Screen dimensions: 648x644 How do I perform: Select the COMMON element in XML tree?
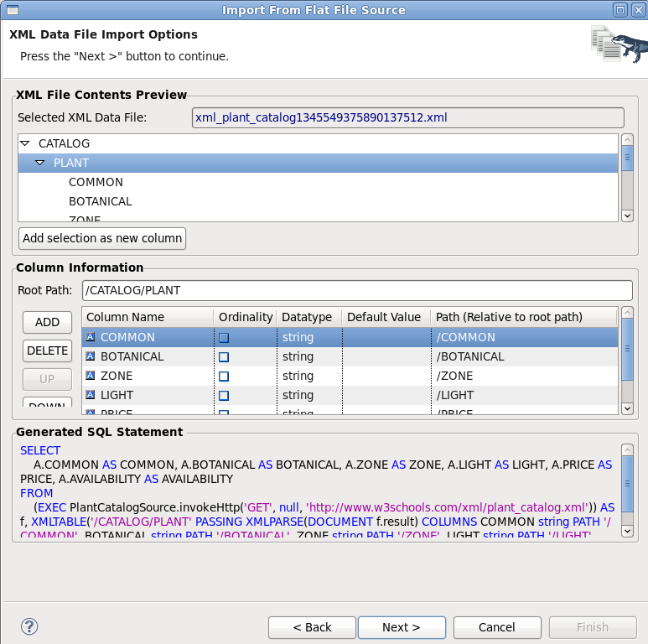coord(96,182)
